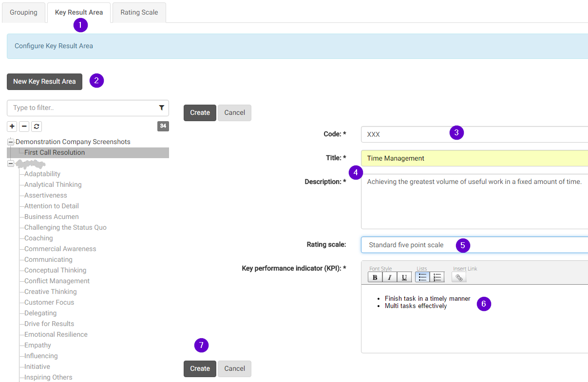The width and height of the screenshot is (588, 382).
Task: Select Influencing in the tree
Action: [41, 356]
